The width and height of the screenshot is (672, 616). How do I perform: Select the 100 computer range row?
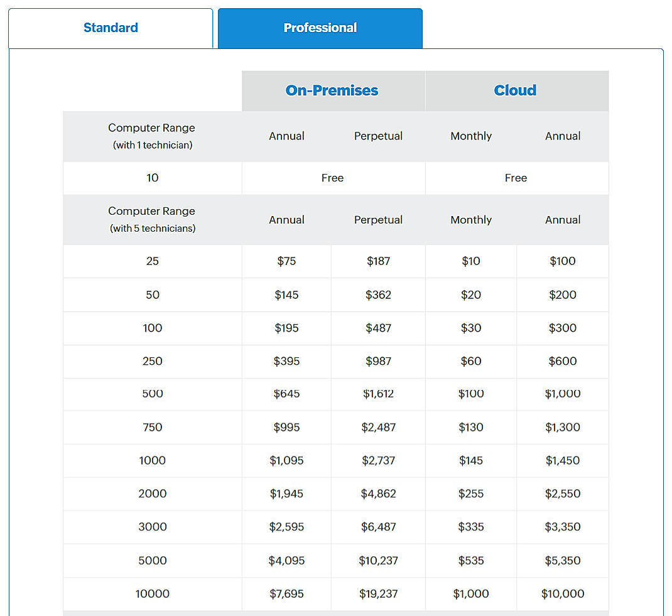[x=152, y=328]
